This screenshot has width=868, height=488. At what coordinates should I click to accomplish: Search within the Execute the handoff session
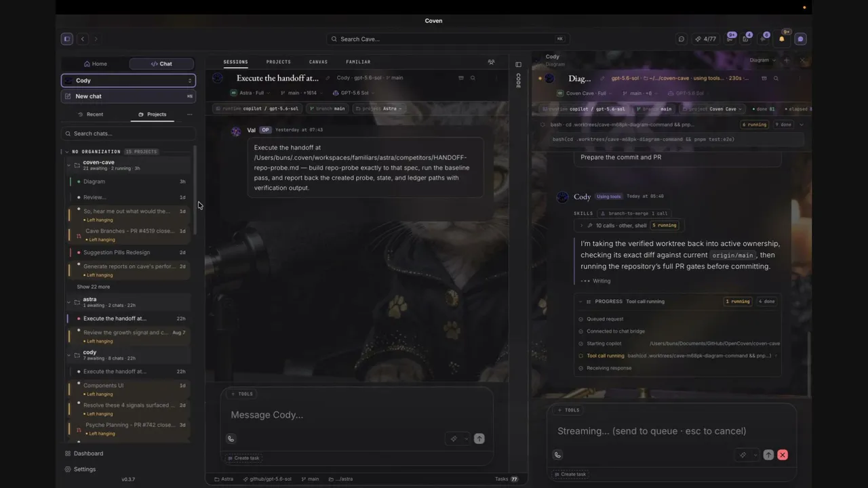473,78
